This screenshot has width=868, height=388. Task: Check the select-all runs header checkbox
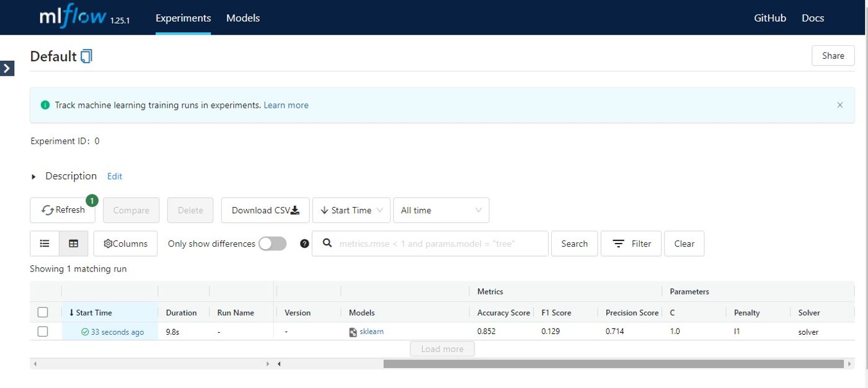tap(43, 312)
